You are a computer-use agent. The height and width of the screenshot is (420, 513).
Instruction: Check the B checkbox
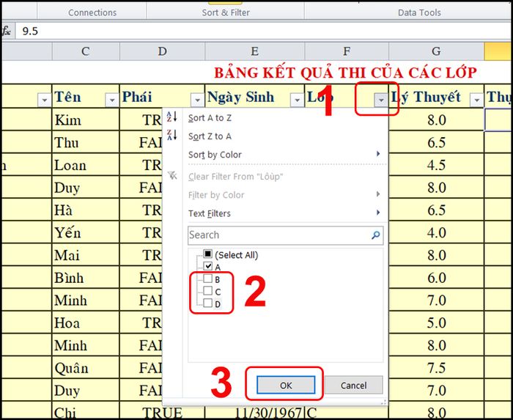click(207, 279)
